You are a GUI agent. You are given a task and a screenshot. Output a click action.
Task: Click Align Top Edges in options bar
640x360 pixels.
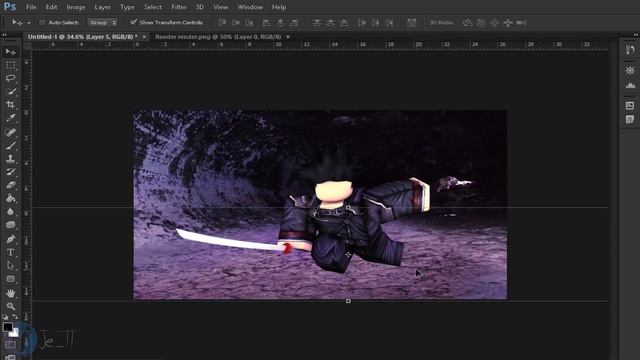(x=222, y=22)
